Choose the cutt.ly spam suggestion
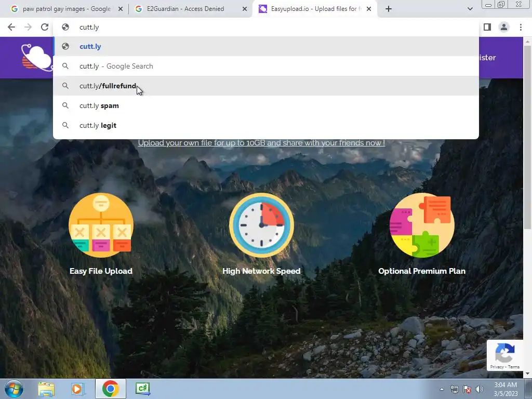This screenshot has width=532, height=399. (x=265, y=105)
